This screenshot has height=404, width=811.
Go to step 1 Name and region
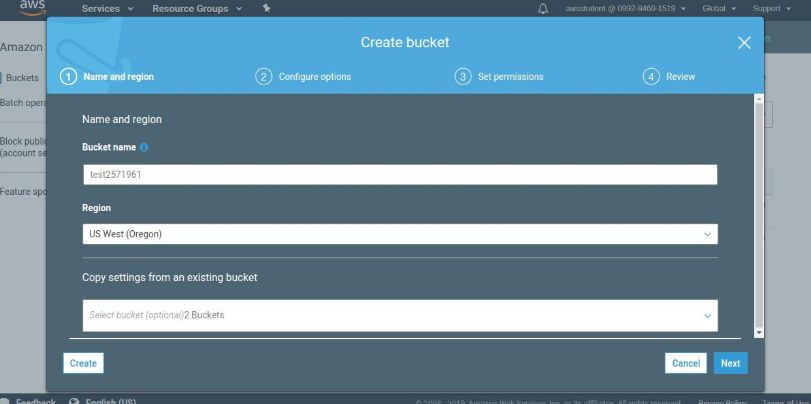(107, 77)
